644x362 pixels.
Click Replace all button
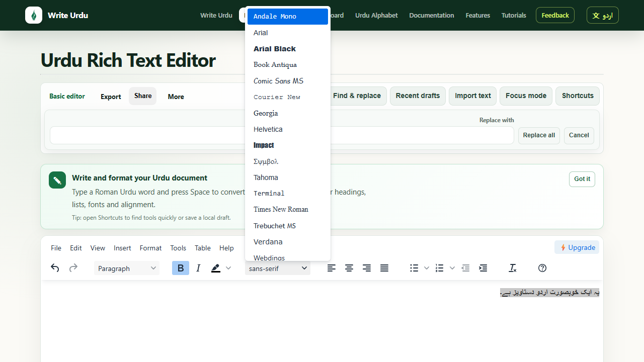(539, 135)
